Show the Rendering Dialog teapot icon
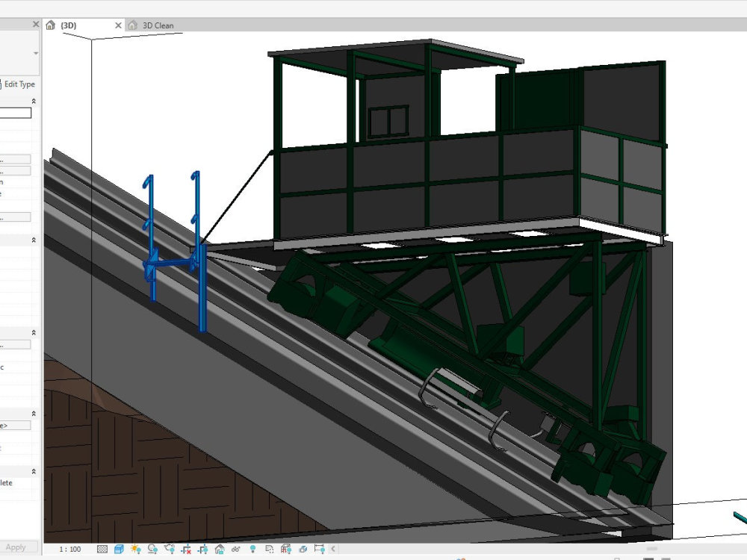This screenshot has width=747, height=560. click(169, 549)
